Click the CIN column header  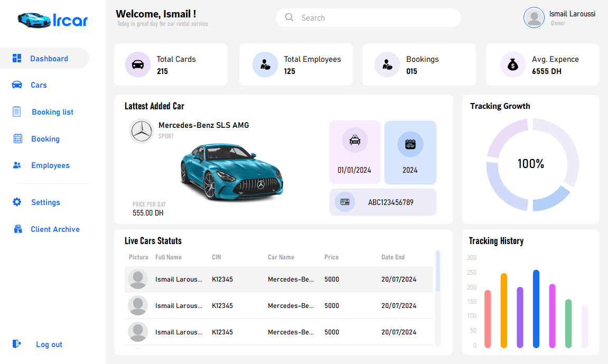tap(217, 257)
